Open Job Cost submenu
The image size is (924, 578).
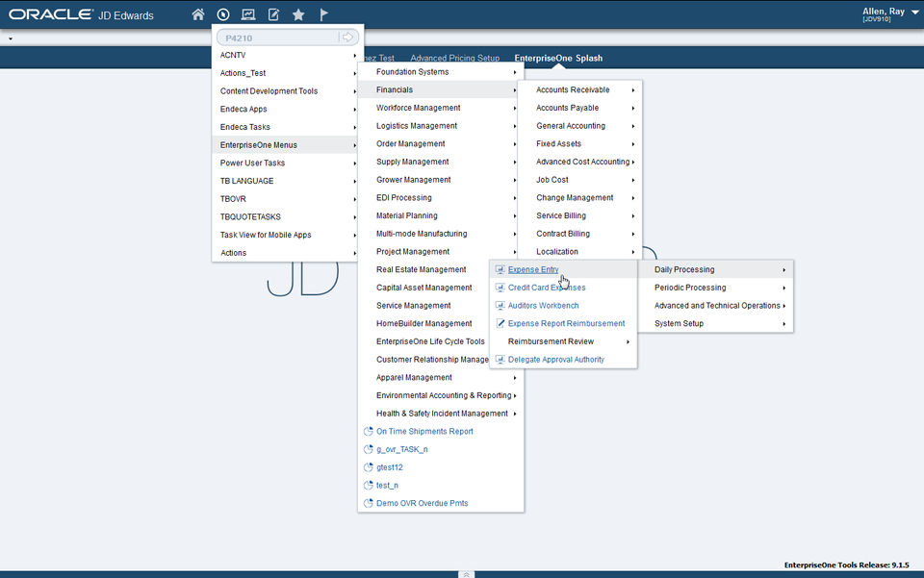click(579, 180)
